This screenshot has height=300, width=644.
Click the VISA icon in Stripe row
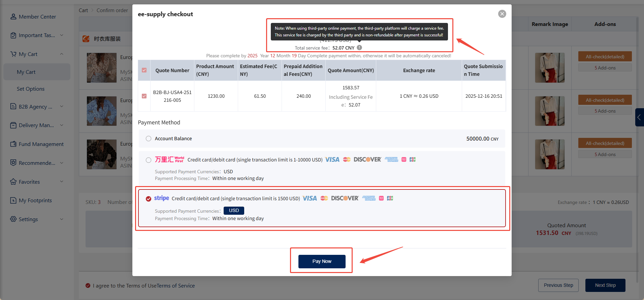[310, 198]
